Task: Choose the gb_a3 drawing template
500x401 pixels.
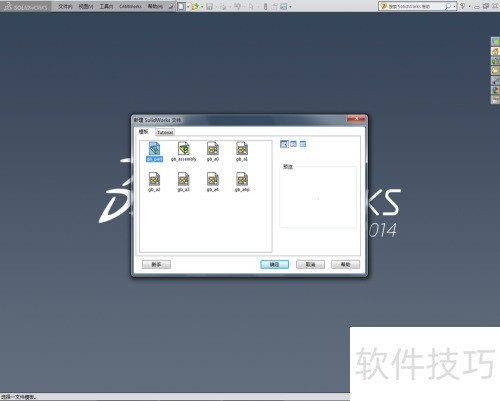Action: coord(183,182)
